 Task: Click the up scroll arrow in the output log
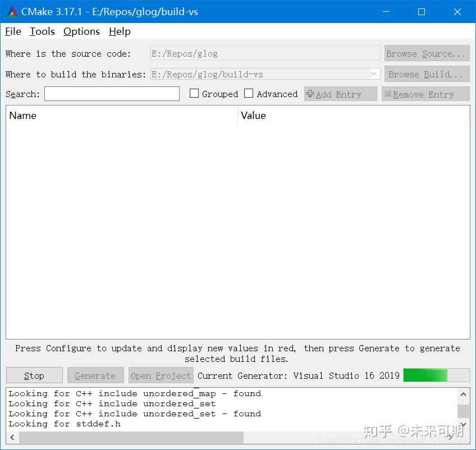click(x=464, y=394)
